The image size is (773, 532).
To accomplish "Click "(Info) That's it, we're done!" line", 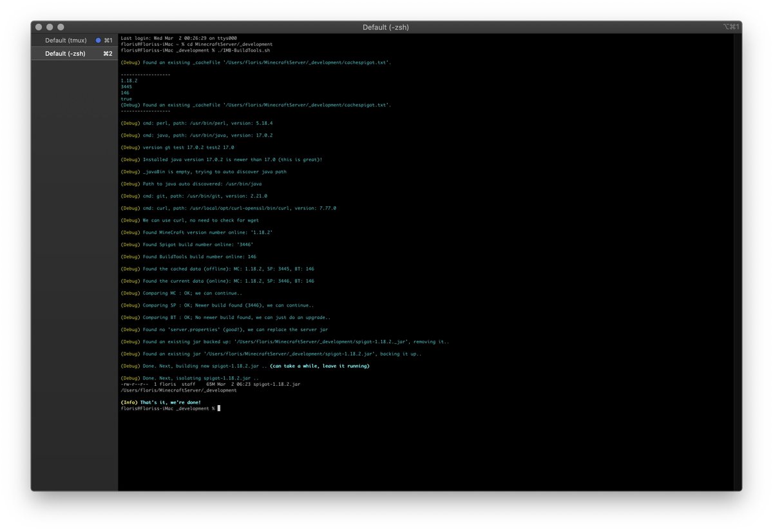I will pyautogui.click(x=160, y=402).
